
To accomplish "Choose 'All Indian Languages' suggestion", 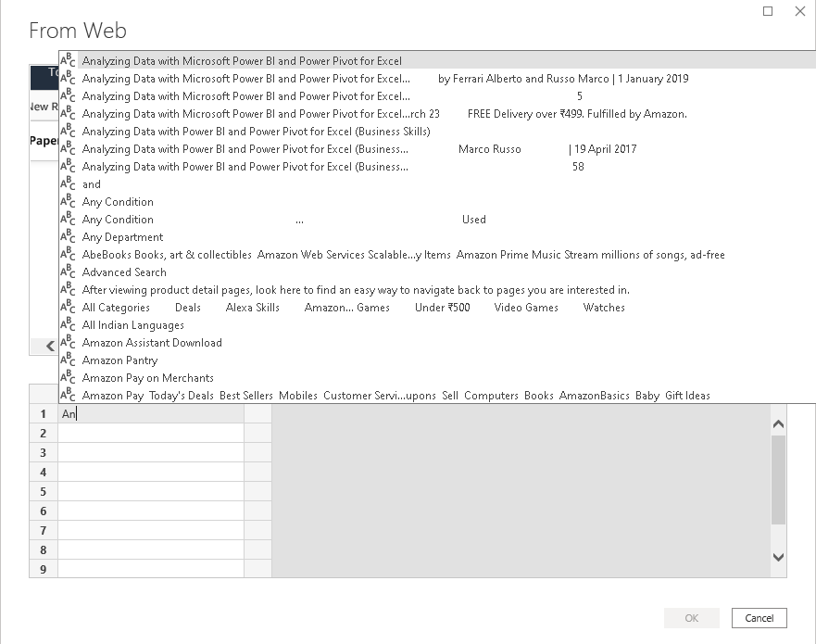I will [437, 325].
